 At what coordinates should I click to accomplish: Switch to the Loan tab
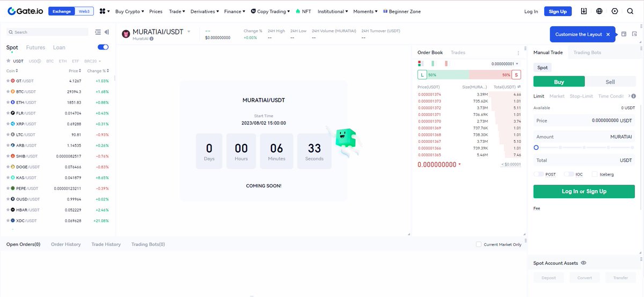(59, 47)
